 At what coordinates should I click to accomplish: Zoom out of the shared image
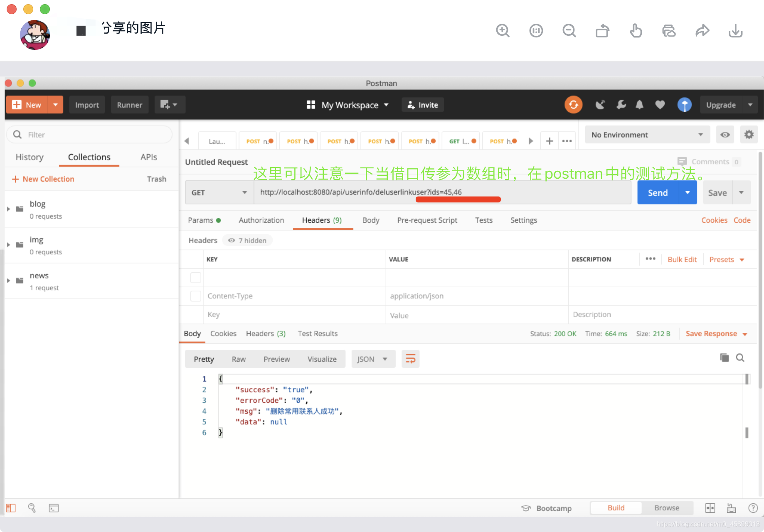click(x=569, y=31)
